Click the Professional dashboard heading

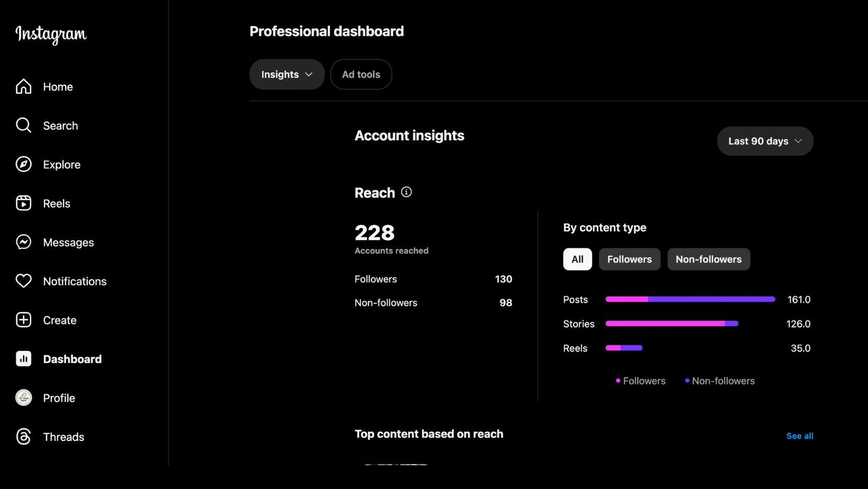[327, 32]
